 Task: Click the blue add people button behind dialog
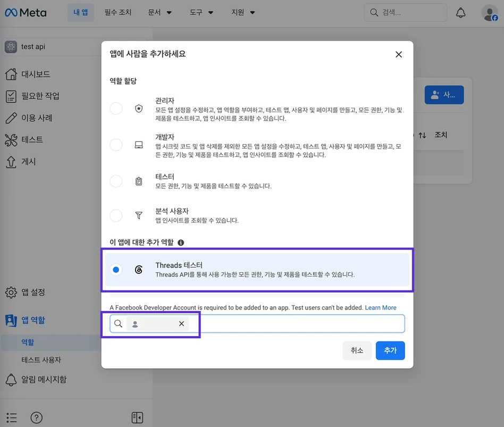(444, 95)
